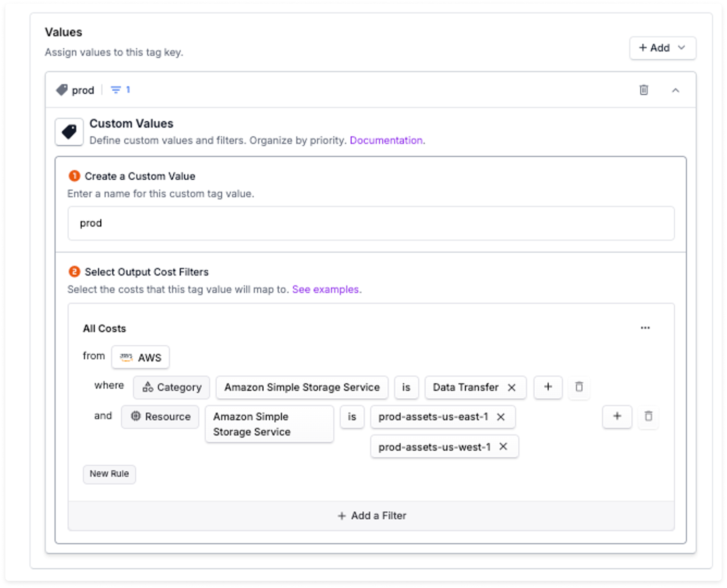Add another value to Category rule
The width and height of the screenshot is (727, 588).
pyautogui.click(x=548, y=387)
